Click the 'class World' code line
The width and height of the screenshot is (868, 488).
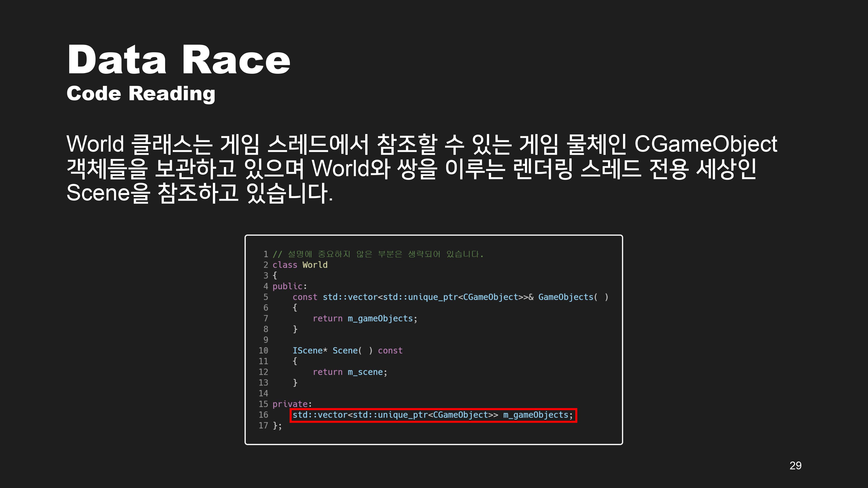tap(300, 265)
